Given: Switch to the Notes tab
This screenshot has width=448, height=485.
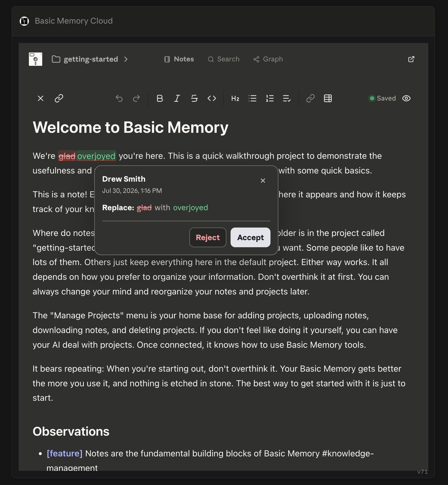Looking at the screenshot, I should pos(179,59).
